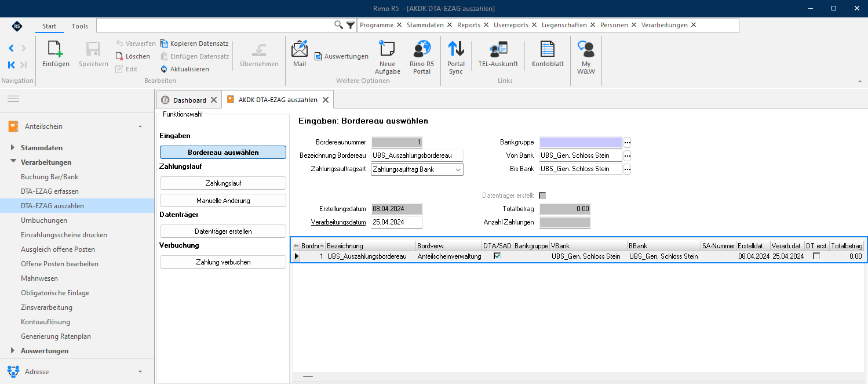Click the Manuelle Änderung button
Viewport: 868px width, 384px height.
pyautogui.click(x=223, y=201)
